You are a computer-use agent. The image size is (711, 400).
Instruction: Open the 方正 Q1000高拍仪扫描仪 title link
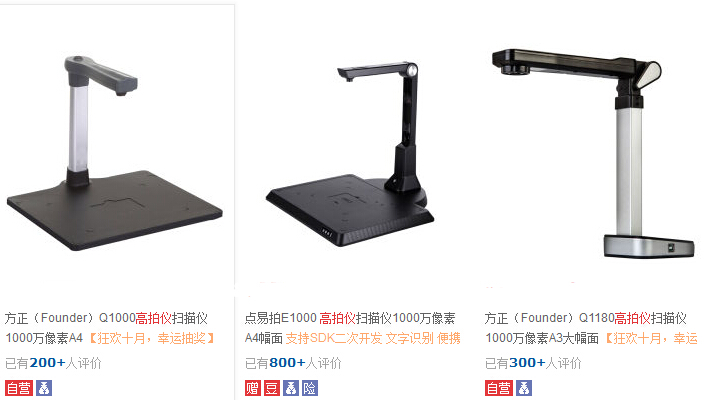[x=106, y=328]
